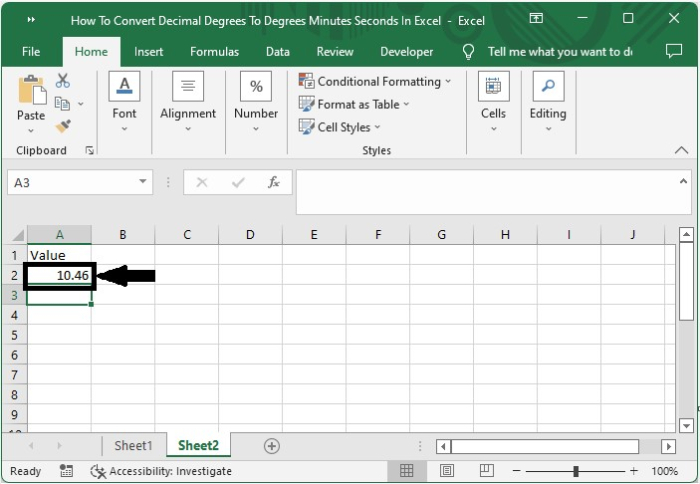Viewport: 700px width, 484px height.
Task: Switch to Page Break Preview view
Action: click(x=487, y=471)
